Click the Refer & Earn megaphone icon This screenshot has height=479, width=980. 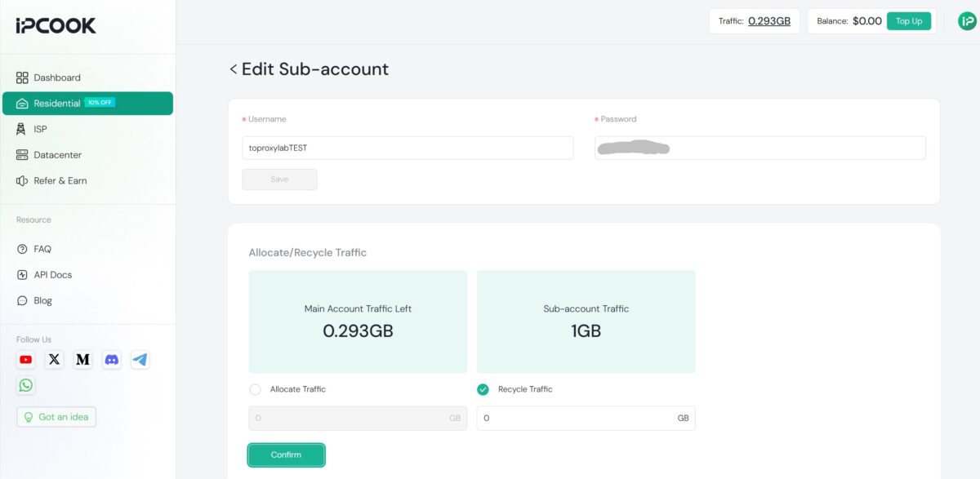pos(22,180)
